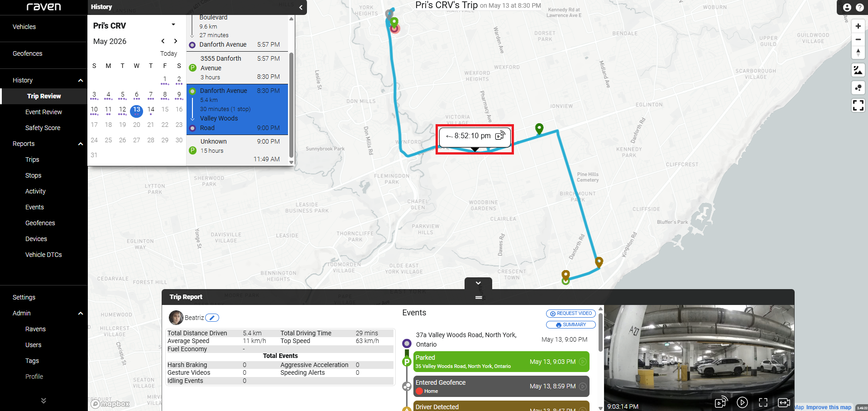Switch camera view with arrows icon

pyautogui.click(x=784, y=402)
